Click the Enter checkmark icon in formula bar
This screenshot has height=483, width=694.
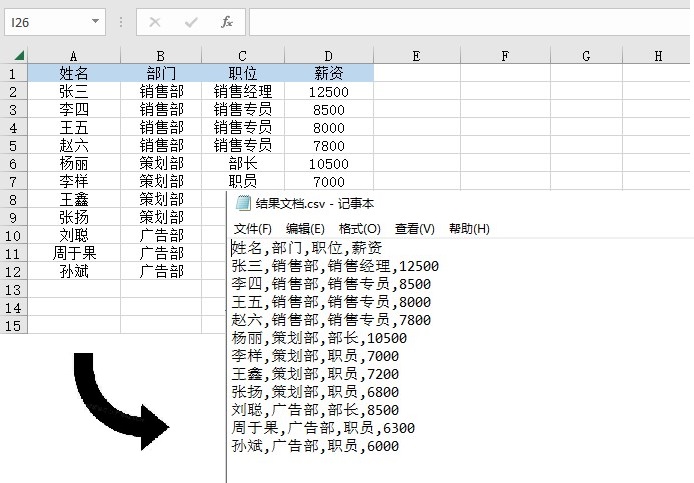coord(191,21)
